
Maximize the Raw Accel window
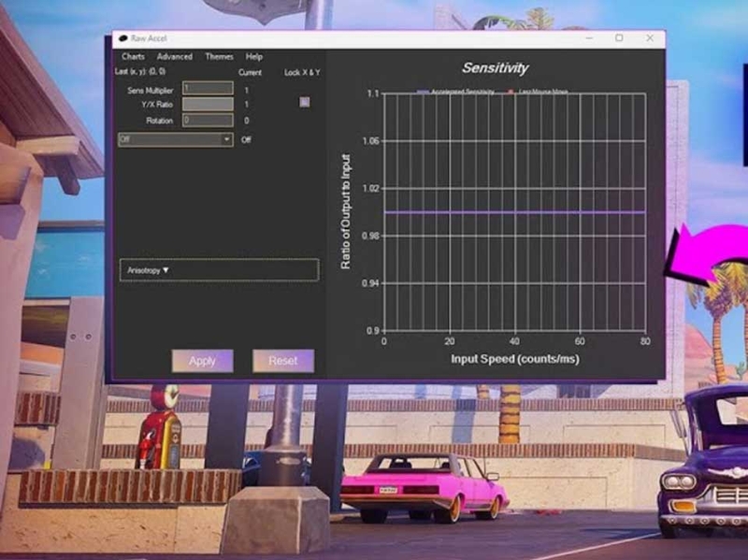619,37
